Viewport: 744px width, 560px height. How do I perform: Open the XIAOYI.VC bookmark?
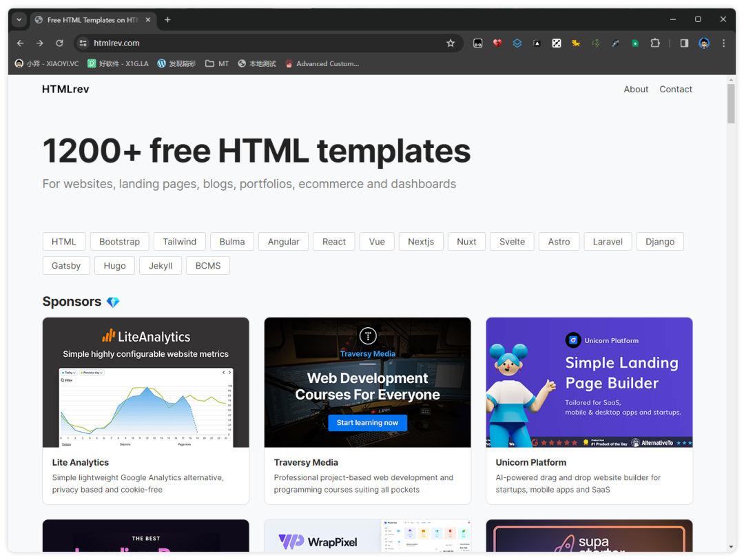(x=47, y=63)
